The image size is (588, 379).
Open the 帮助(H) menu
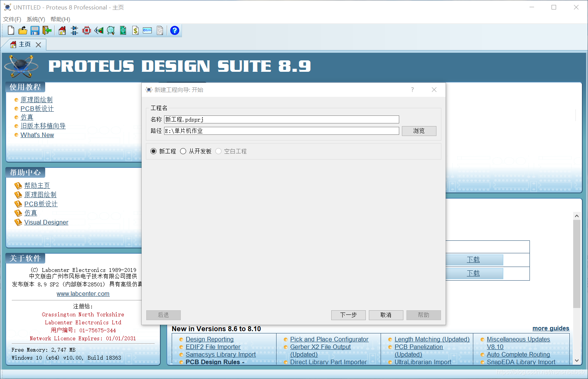pos(60,19)
